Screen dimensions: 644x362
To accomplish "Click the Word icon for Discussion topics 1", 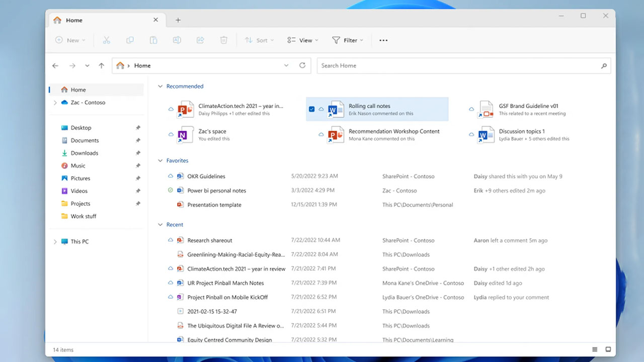I will click(486, 135).
